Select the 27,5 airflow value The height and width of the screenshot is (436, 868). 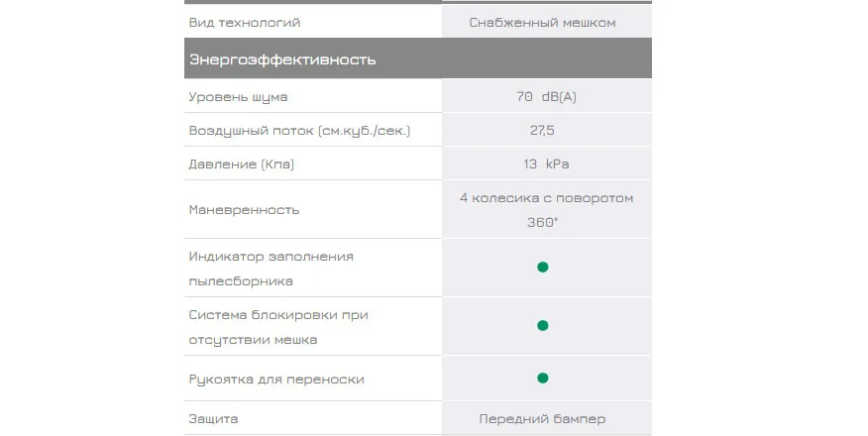tap(542, 130)
